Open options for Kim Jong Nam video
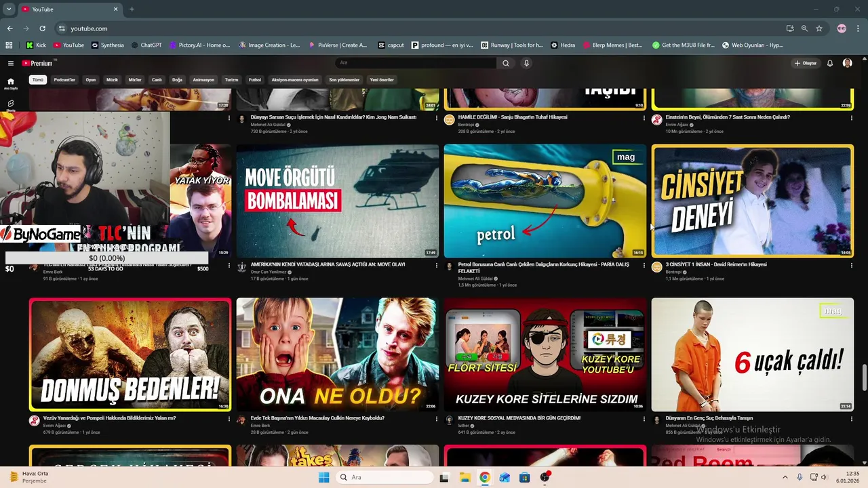 coord(437,118)
